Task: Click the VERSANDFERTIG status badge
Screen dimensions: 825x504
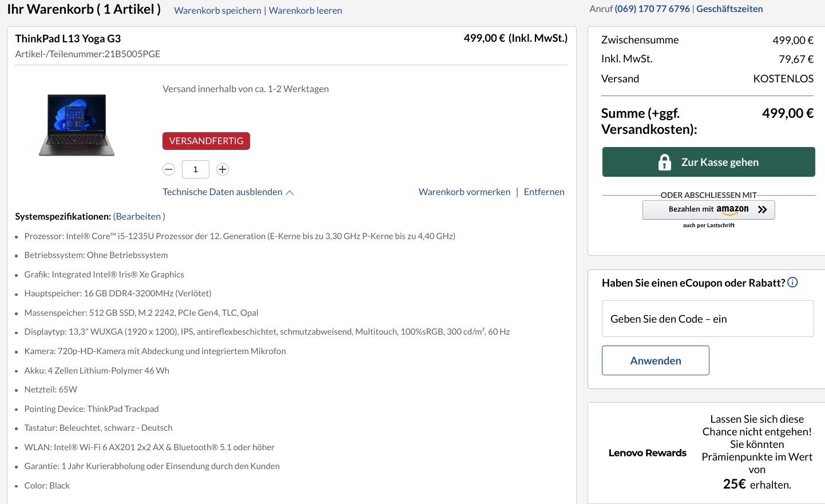Action: pyautogui.click(x=206, y=141)
